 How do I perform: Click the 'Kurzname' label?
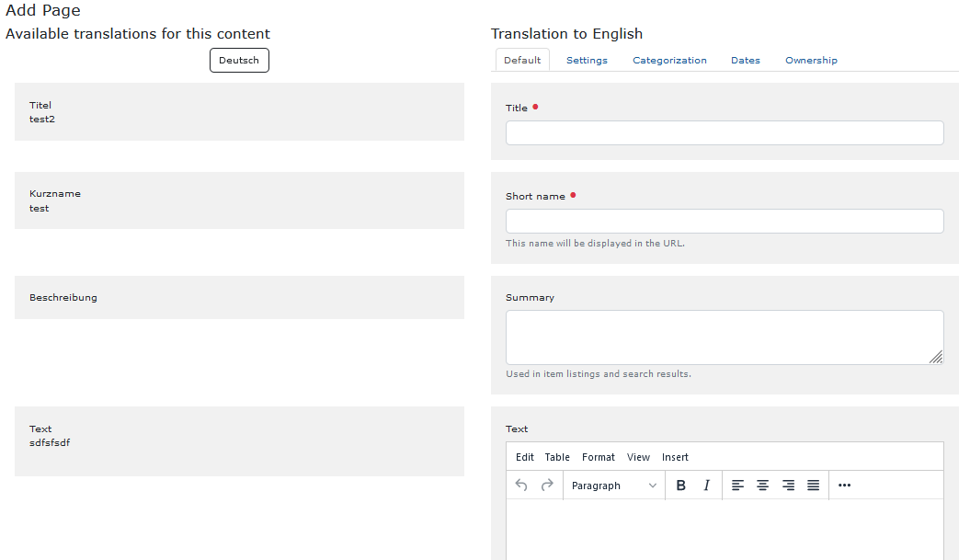point(55,194)
